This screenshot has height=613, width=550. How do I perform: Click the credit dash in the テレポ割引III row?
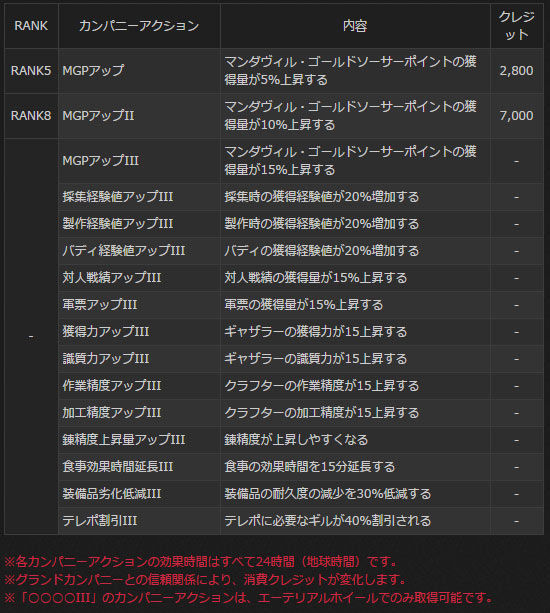[516, 521]
